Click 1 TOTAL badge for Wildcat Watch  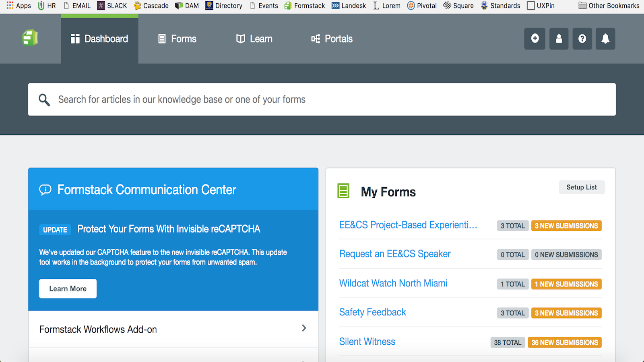[x=513, y=284]
